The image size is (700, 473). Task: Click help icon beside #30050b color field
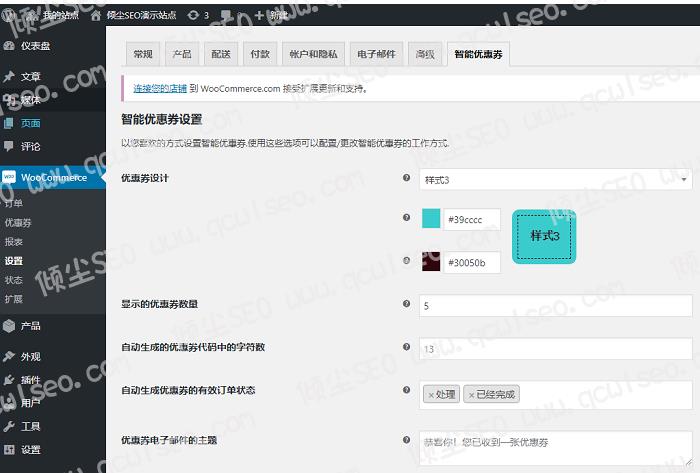click(406, 260)
